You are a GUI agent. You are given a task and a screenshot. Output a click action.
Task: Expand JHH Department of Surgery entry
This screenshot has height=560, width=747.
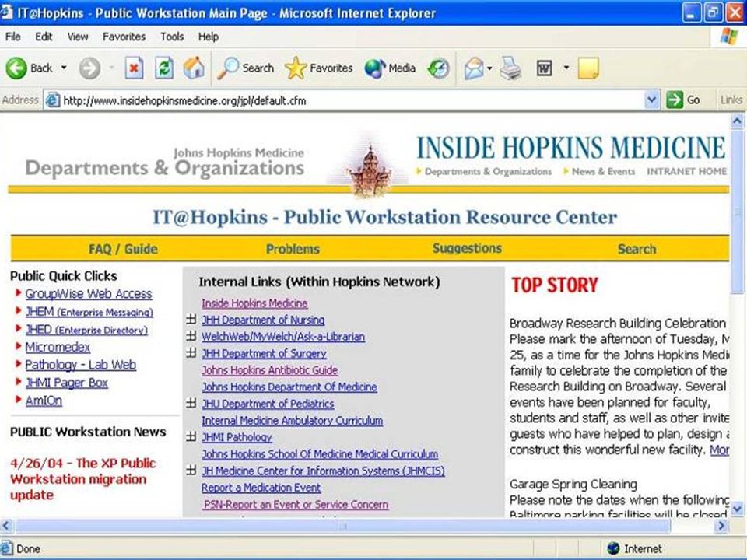(191, 353)
